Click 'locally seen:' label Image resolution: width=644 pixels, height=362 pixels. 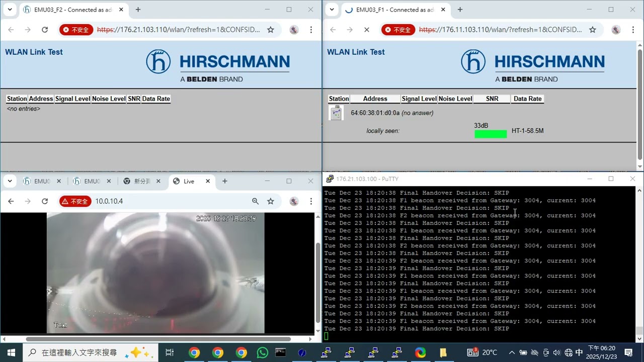tap(383, 131)
